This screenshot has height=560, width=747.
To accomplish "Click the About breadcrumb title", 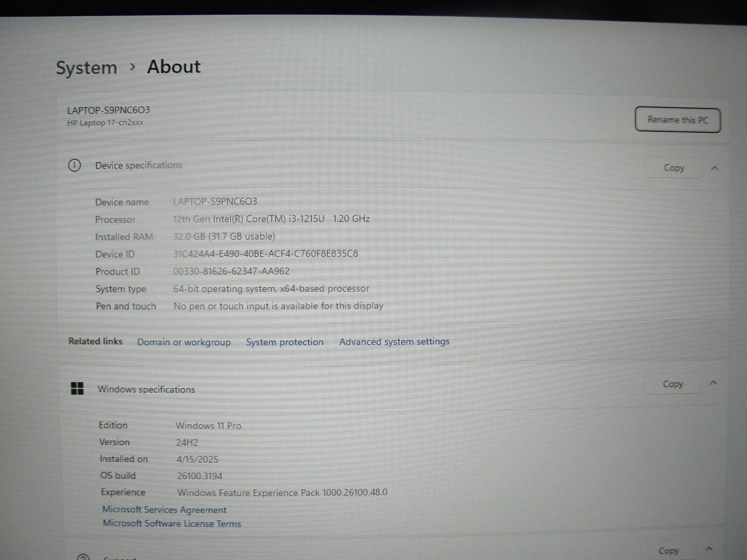I will pos(174,67).
